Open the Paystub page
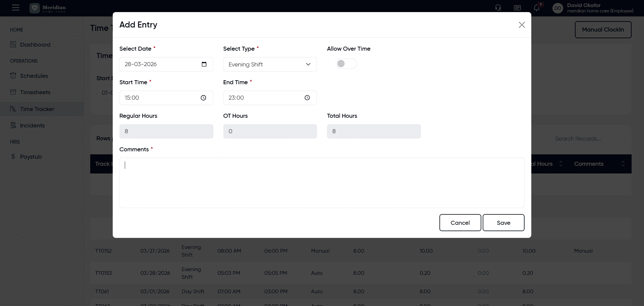This screenshot has height=306, width=644. tap(31, 157)
